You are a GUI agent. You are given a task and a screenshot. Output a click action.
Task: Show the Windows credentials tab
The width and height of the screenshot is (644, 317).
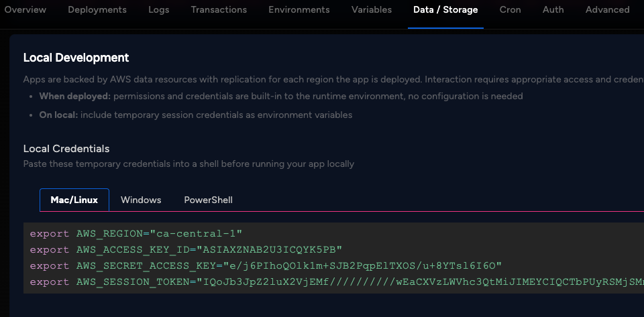[141, 200]
